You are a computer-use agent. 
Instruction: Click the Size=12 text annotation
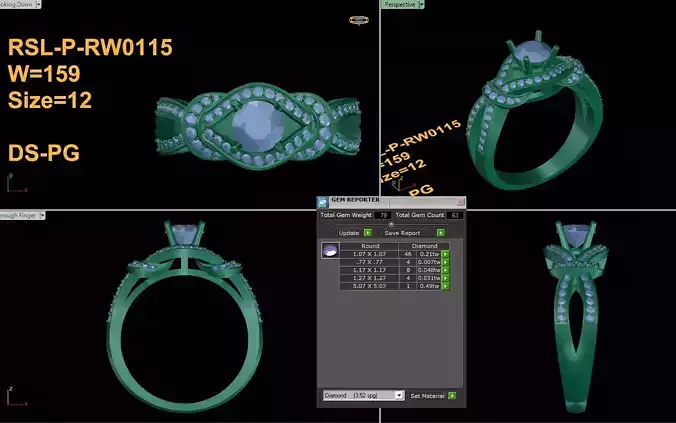point(50,100)
